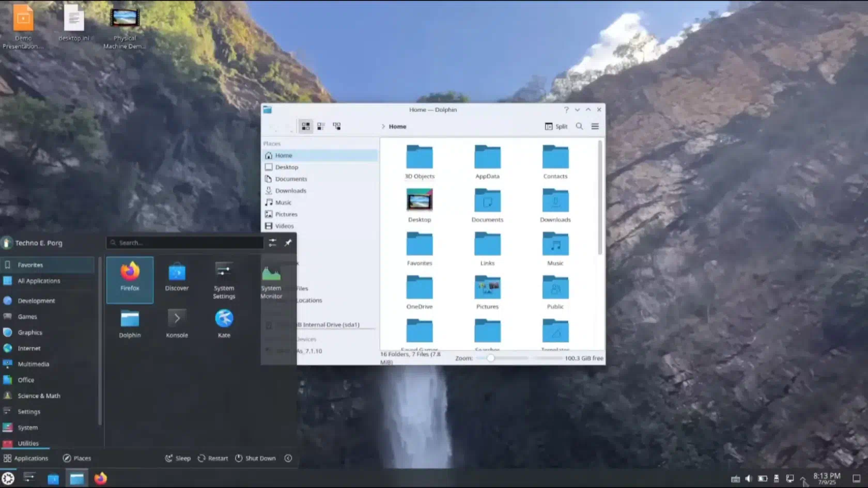Select the Links folder
Viewport: 868px width, 488px height.
(x=487, y=249)
